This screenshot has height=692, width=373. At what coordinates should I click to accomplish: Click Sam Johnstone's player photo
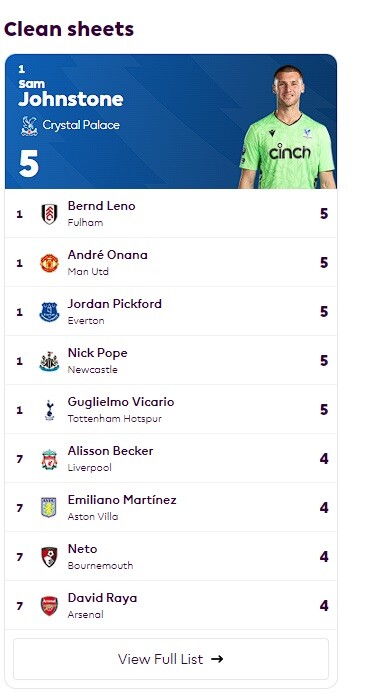pos(287,127)
